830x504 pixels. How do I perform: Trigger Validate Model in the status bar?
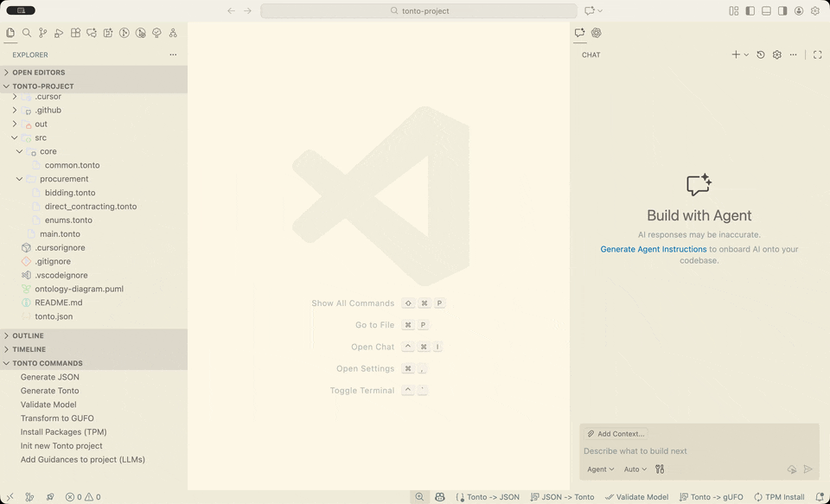637,497
